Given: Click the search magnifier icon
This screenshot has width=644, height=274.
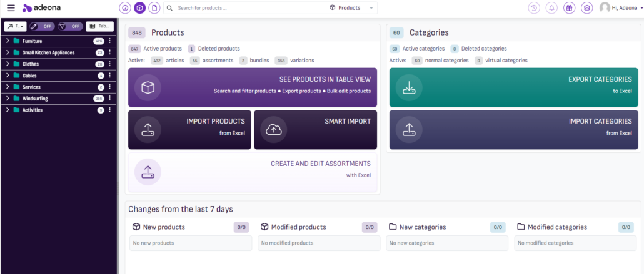Looking at the screenshot, I should [x=169, y=7].
